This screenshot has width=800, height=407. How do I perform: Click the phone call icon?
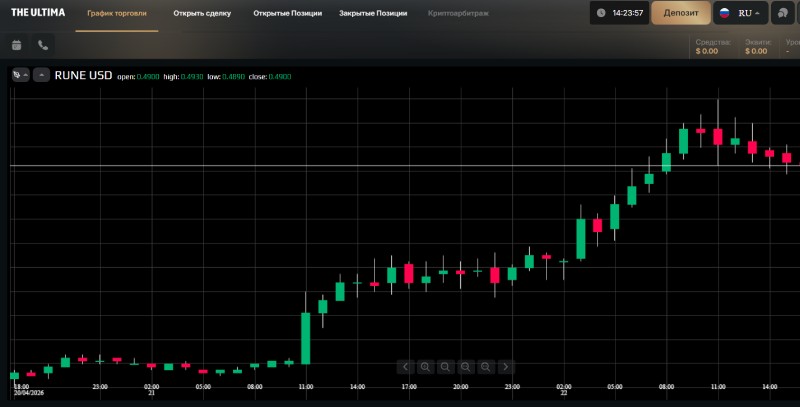[42, 45]
